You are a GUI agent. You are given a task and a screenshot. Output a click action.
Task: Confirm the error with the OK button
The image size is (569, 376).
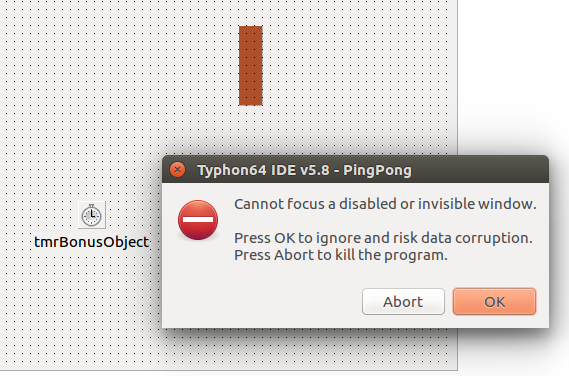coord(494,302)
